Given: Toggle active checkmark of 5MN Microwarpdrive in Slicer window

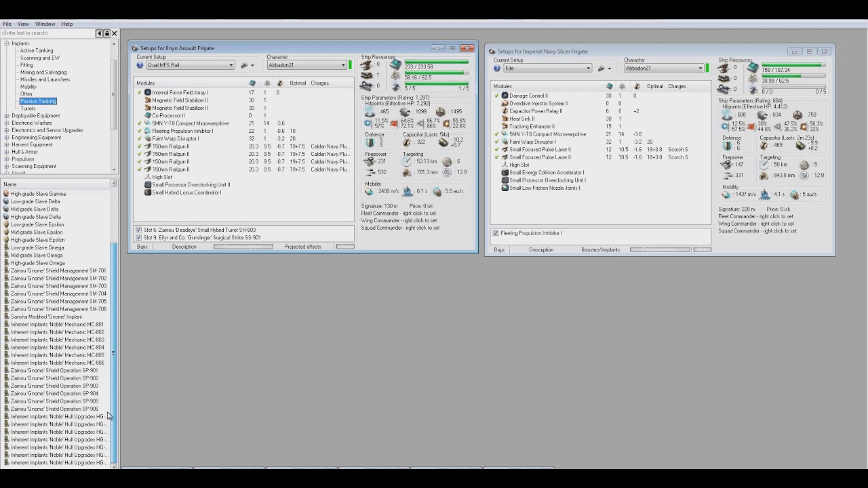Looking at the screenshot, I should pyautogui.click(x=497, y=134).
